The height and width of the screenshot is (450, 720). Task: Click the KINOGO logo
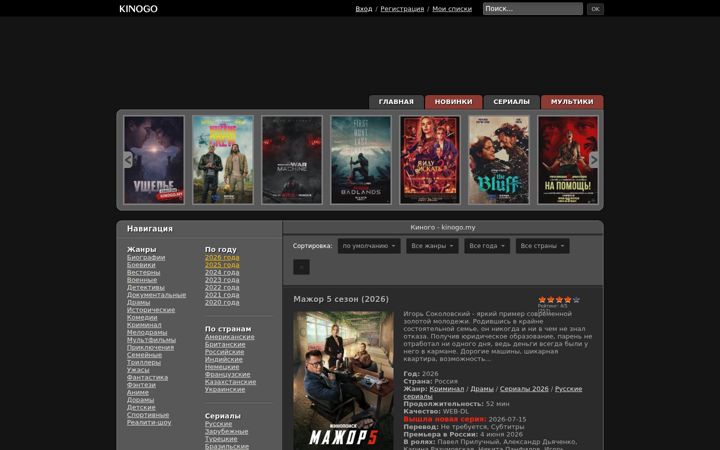(138, 9)
